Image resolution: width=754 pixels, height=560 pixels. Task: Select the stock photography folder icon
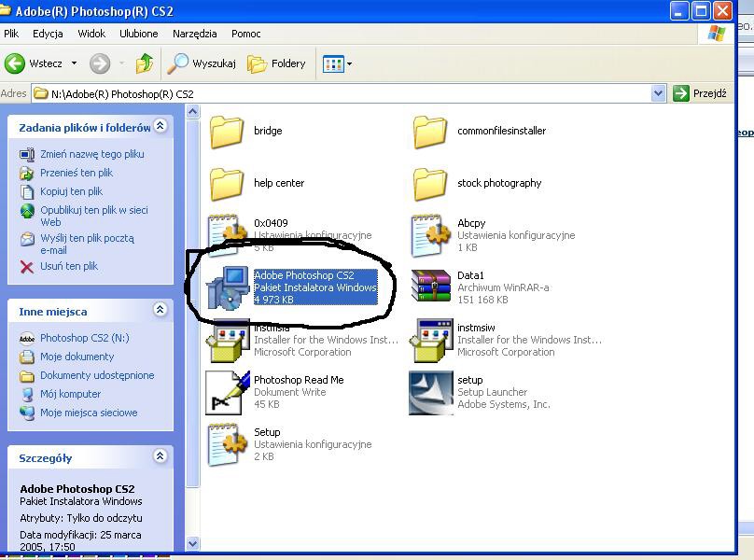[430, 183]
